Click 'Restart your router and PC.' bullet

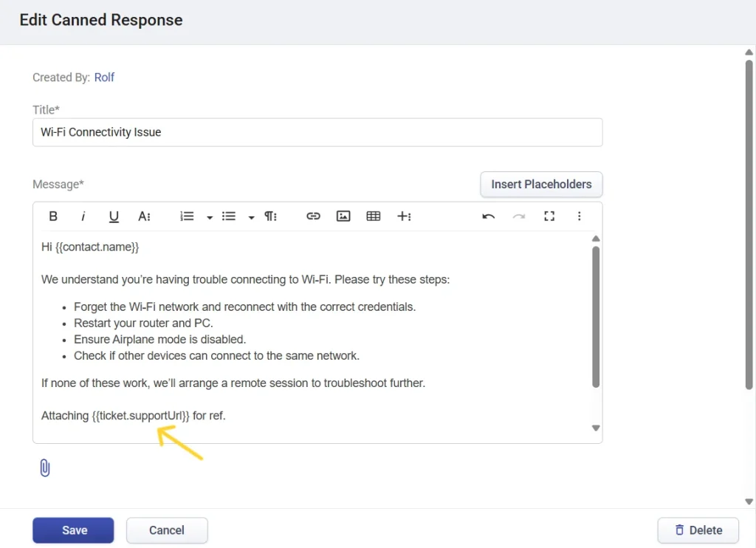click(x=143, y=323)
